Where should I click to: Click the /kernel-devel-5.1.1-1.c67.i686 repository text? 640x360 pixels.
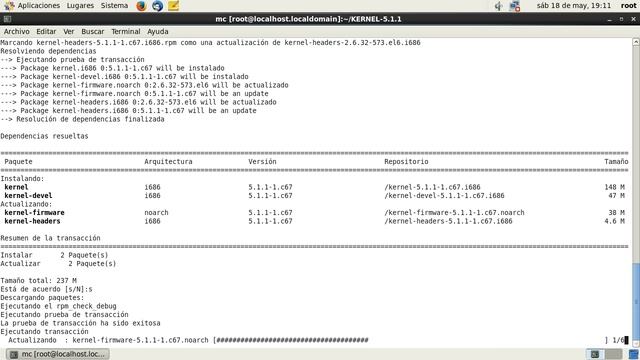coord(444,196)
